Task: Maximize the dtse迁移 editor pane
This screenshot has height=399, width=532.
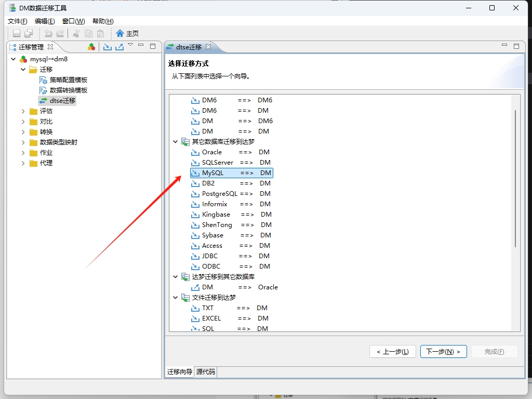Action: click(516, 46)
